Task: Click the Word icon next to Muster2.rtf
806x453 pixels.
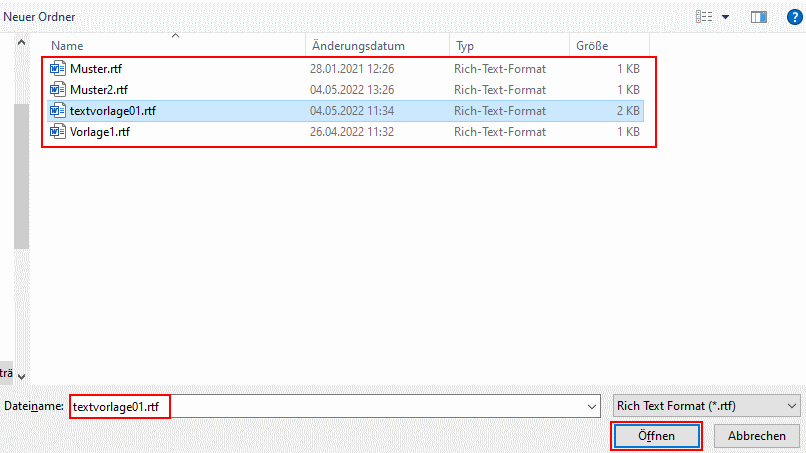Action: coord(58,90)
